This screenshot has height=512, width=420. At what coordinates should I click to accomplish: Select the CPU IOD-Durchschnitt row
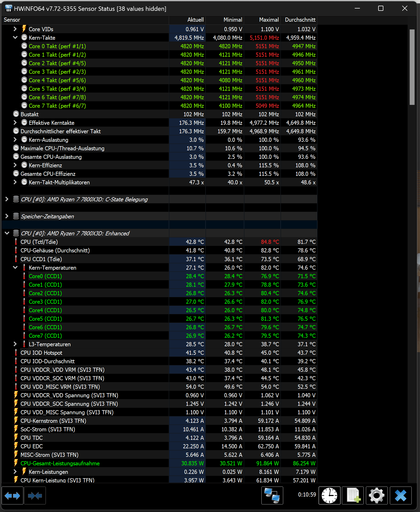(x=159, y=361)
